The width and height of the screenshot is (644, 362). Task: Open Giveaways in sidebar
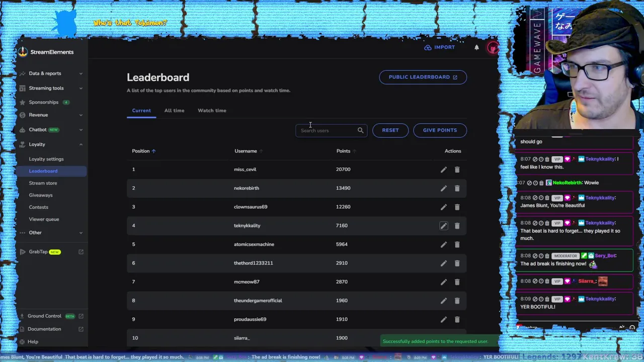[x=41, y=195]
